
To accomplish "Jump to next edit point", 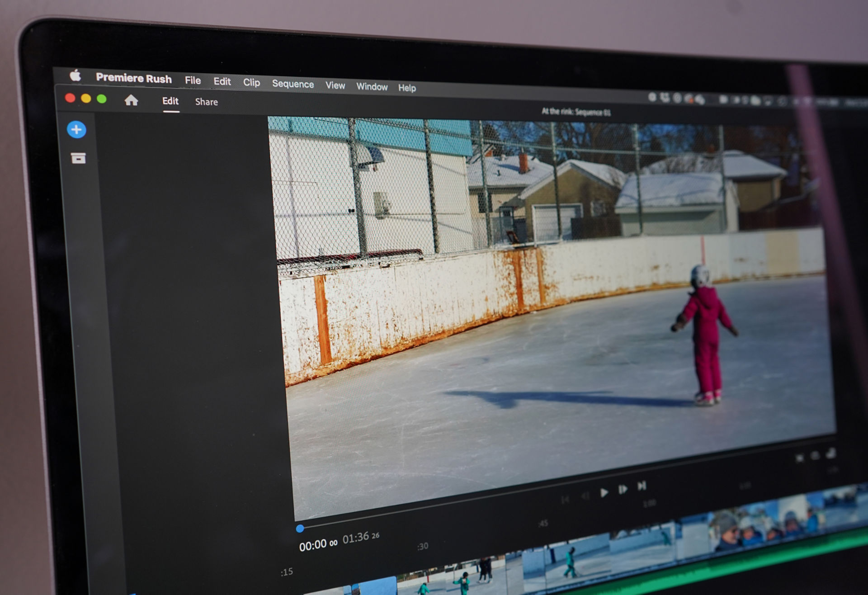I will 642,486.
